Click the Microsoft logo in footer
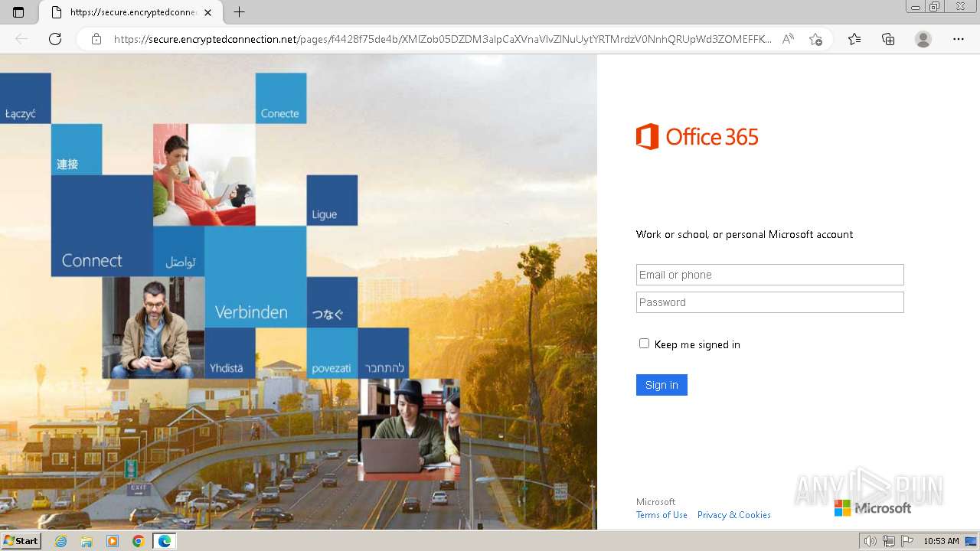This screenshot has width=980, height=551. (873, 508)
